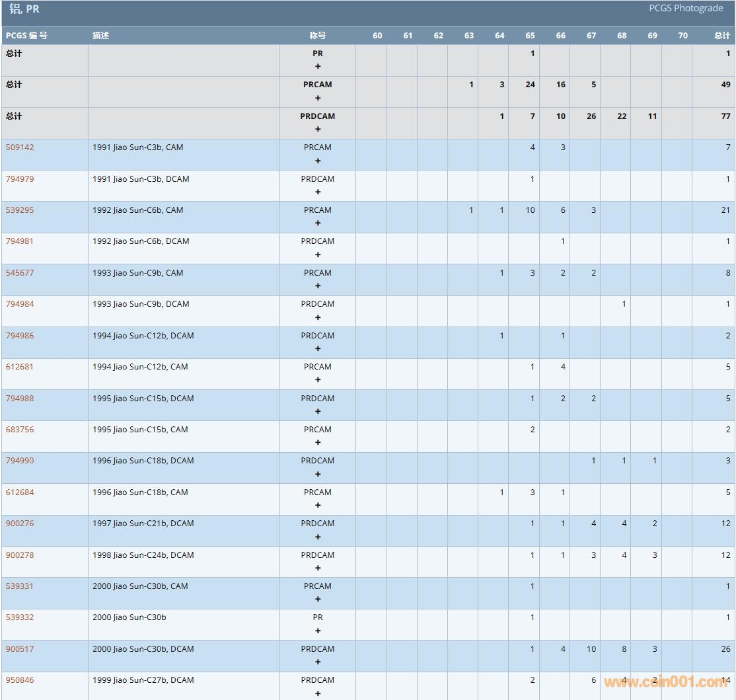Expand plus grades for 1991 Jiao Sun-C3b, CAM

click(x=318, y=161)
